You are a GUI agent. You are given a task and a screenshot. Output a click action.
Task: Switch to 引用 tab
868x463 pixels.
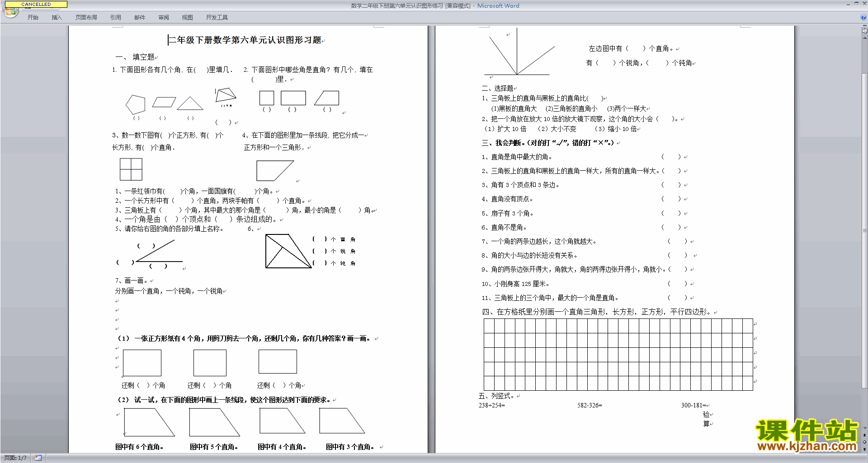(116, 18)
